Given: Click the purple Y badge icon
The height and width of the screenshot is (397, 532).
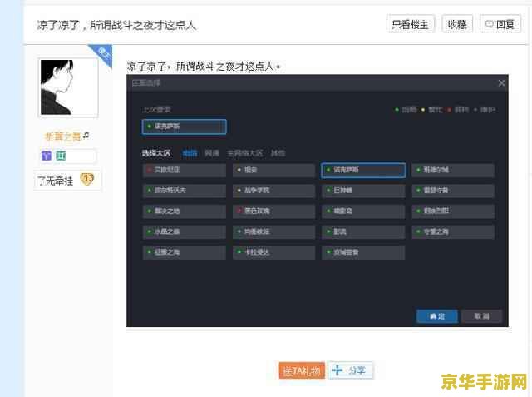Looking at the screenshot, I should pos(47,156).
